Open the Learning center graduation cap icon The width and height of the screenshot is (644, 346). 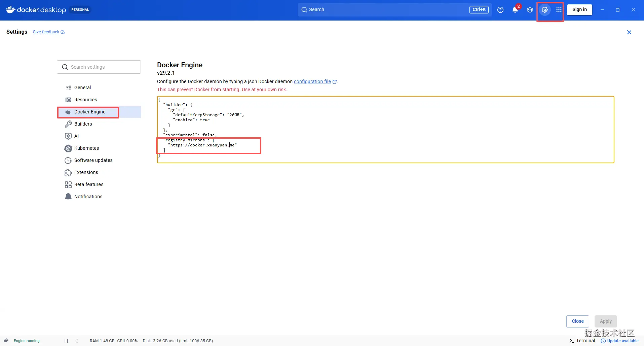point(530,10)
